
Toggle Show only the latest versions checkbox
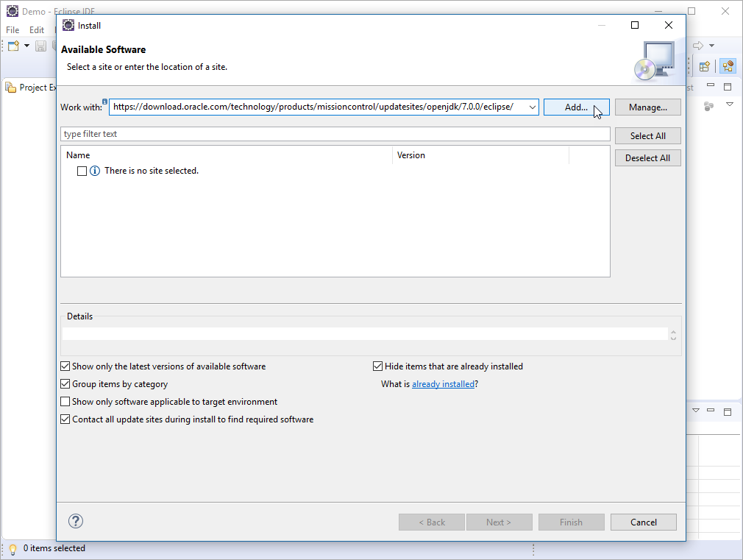tap(65, 366)
